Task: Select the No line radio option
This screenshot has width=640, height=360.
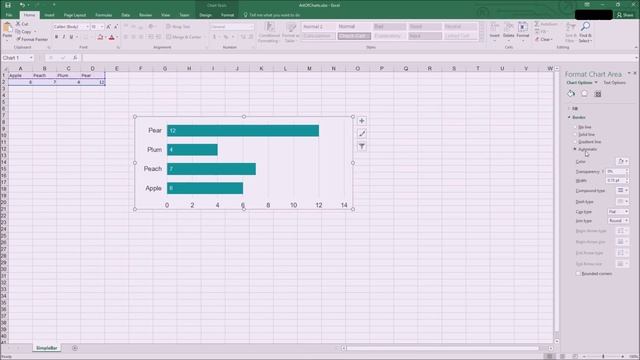Action: [576, 127]
